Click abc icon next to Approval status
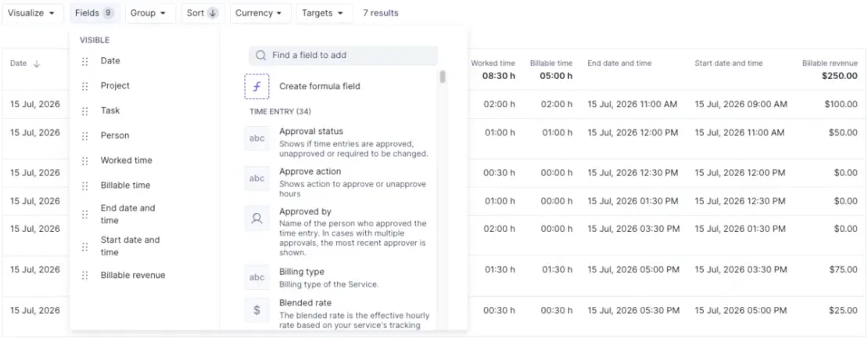 pos(256,139)
